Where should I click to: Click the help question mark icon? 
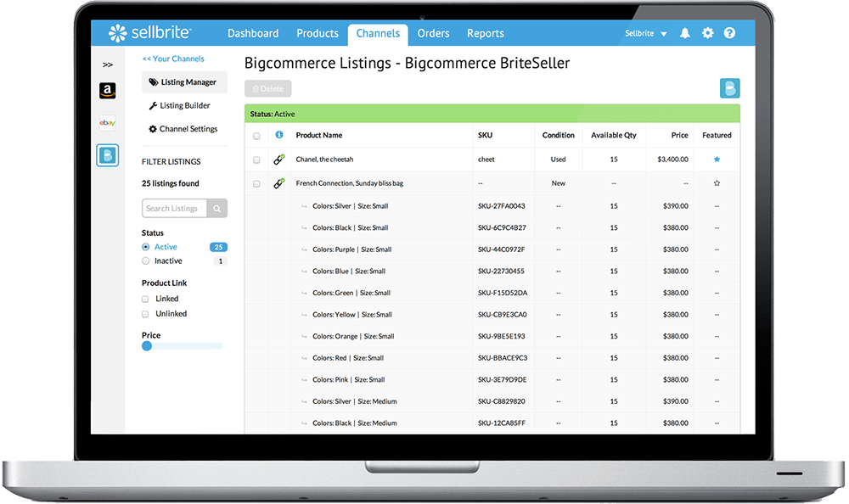729,34
